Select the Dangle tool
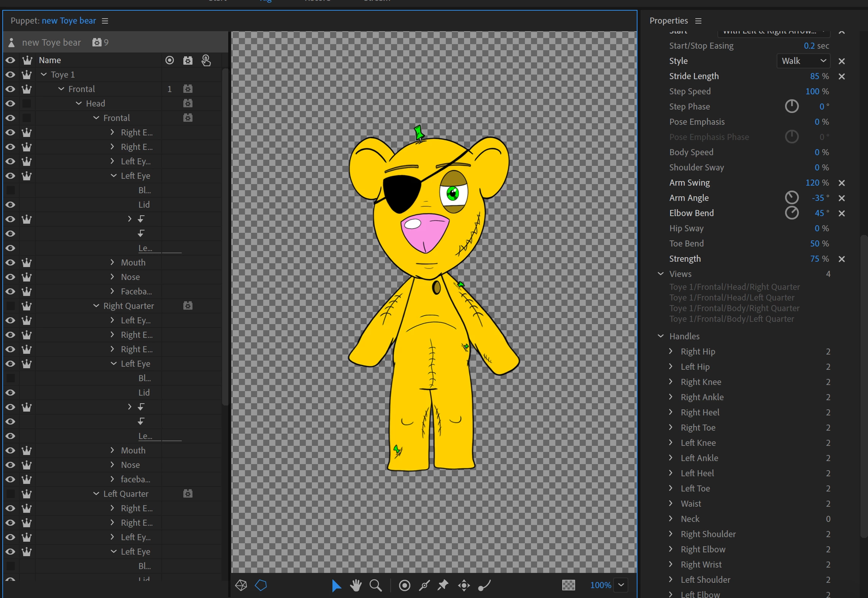868x598 pixels. pyautogui.click(x=484, y=585)
